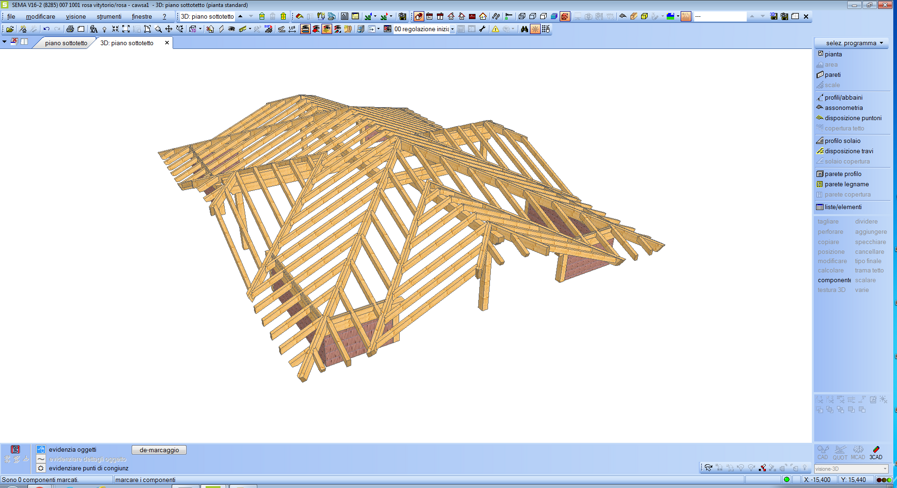
Task: Click the green status indicator in status bar
Action: [x=787, y=480]
